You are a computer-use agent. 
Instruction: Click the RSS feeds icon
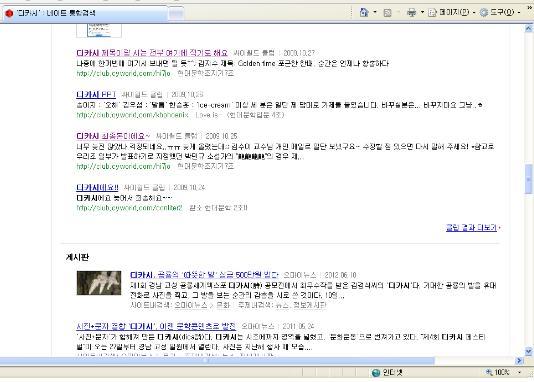387,13
